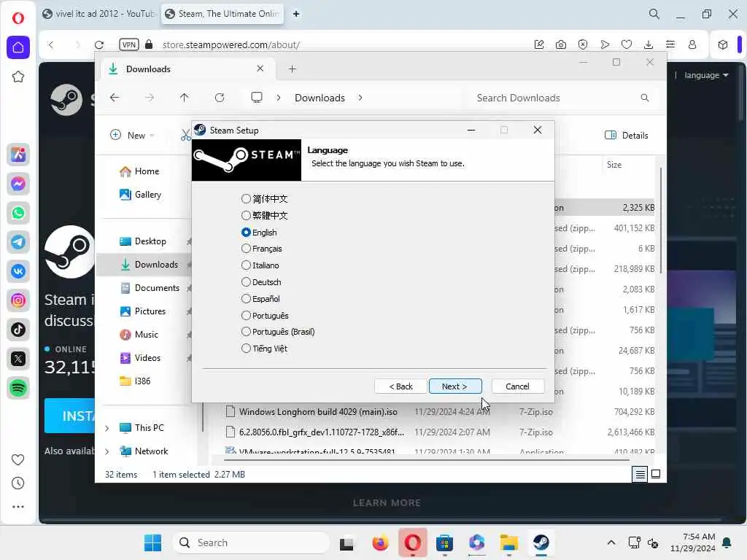
Task: Switch File Explorer to large thumbnails view
Action: [x=656, y=474]
